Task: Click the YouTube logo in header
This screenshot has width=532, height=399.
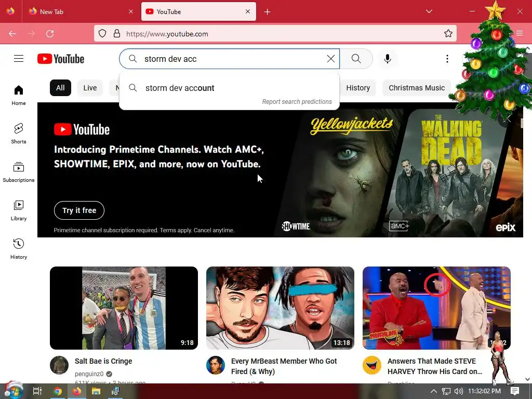Action: click(x=61, y=59)
